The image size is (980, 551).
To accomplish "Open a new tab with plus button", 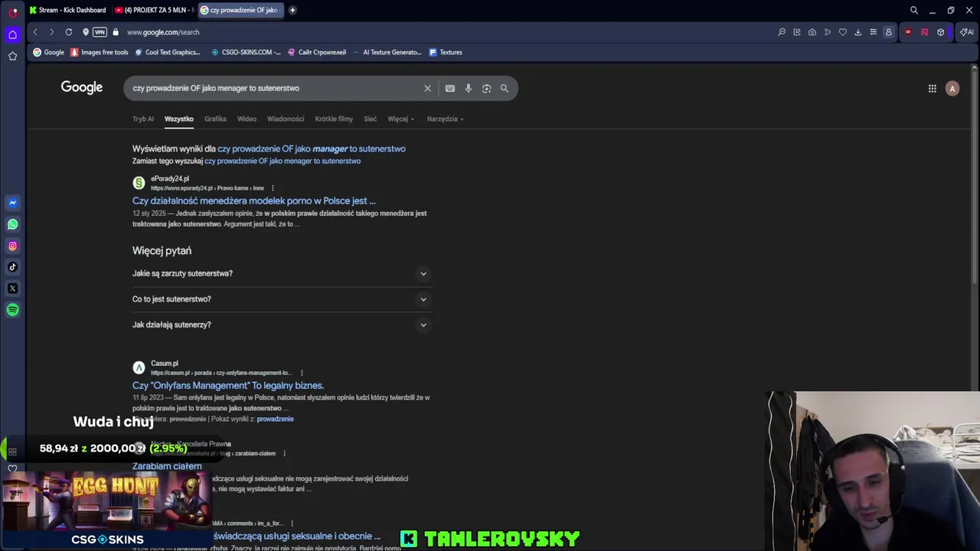I will point(292,10).
